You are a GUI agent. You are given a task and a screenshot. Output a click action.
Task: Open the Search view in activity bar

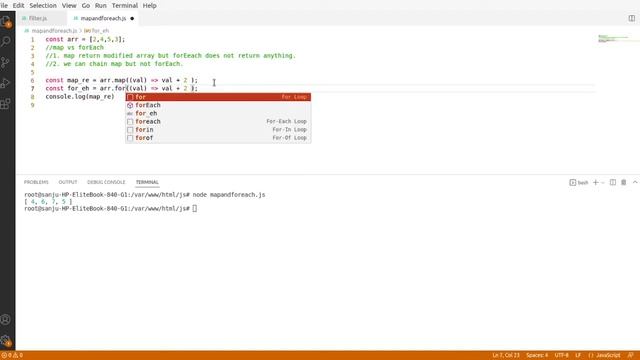(6, 42)
